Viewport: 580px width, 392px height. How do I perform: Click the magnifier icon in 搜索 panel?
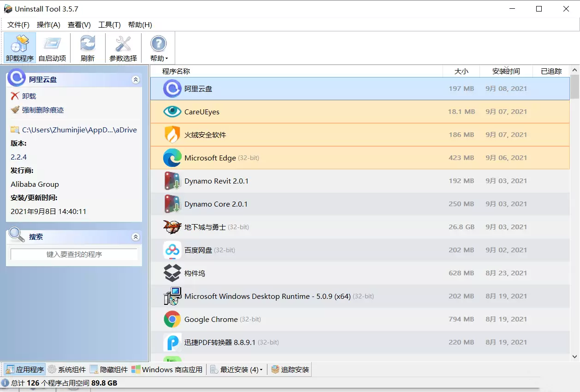(17, 235)
